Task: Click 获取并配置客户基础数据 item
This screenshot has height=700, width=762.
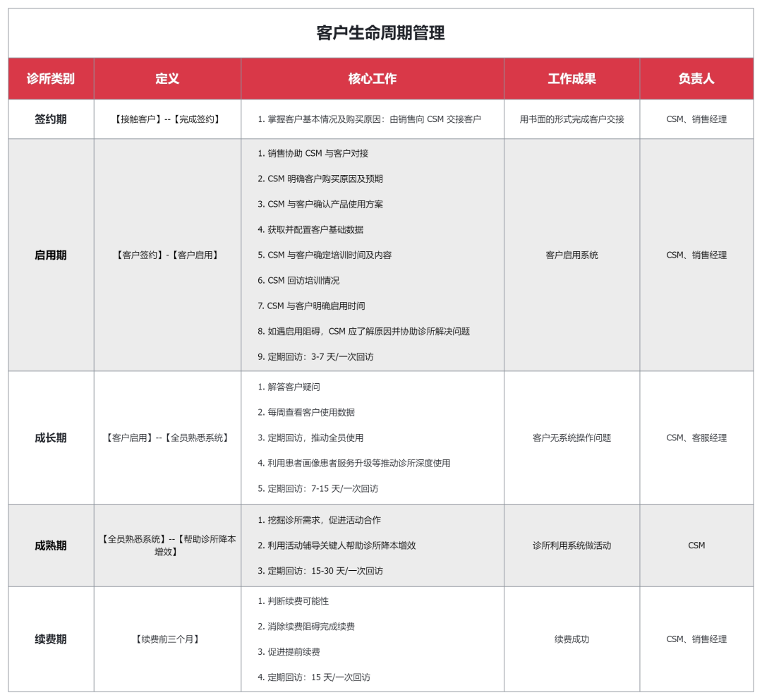Action: (x=310, y=229)
